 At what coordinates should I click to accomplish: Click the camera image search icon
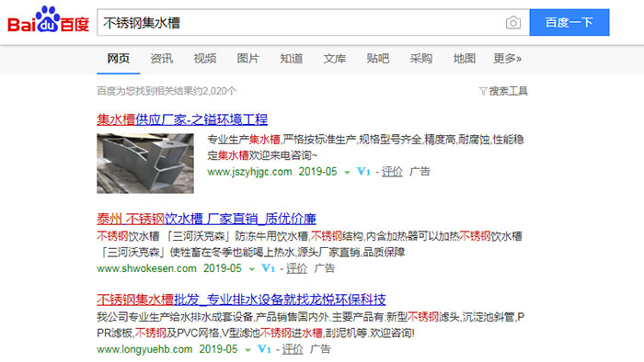click(x=513, y=23)
